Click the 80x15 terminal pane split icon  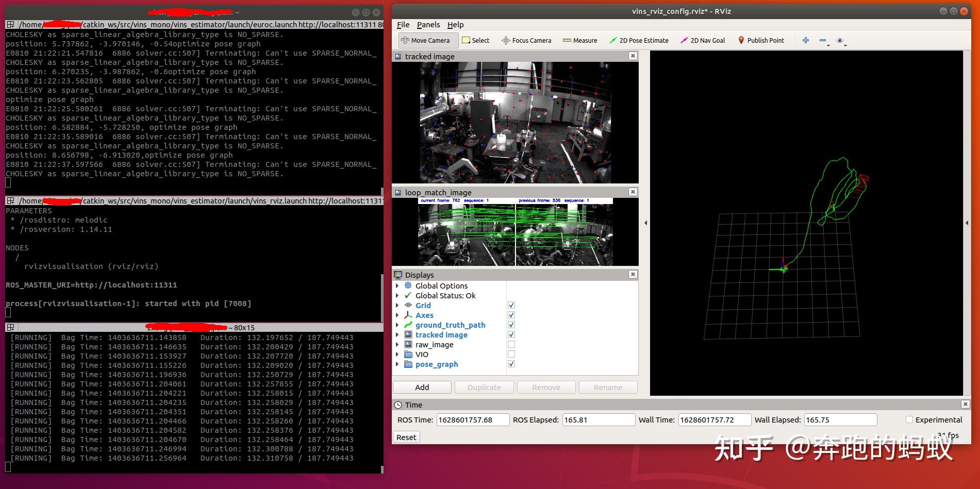(x=10, y=327)
